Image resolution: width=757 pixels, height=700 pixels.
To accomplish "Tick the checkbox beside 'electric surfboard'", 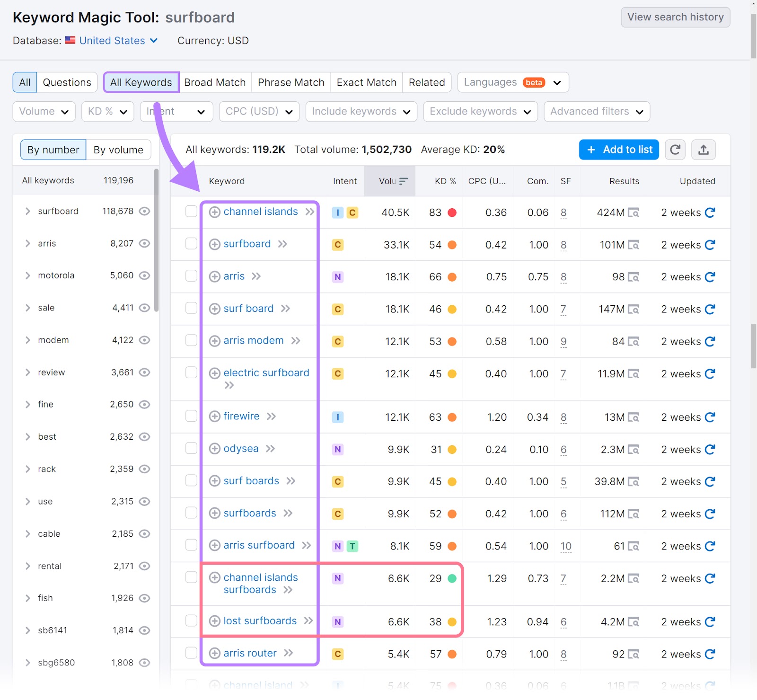I will [191, 373].
